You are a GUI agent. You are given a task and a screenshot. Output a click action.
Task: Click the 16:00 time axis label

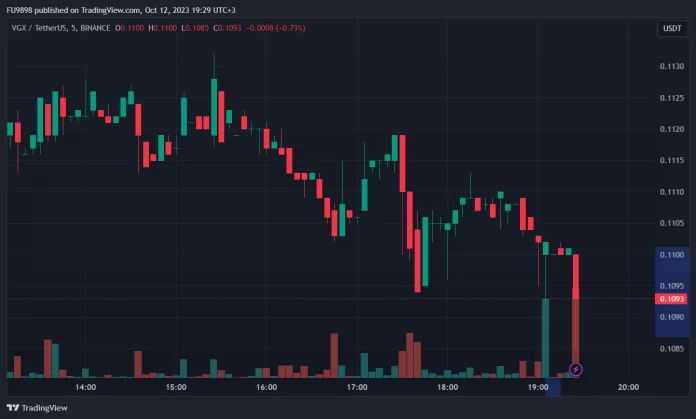point(266,387)
